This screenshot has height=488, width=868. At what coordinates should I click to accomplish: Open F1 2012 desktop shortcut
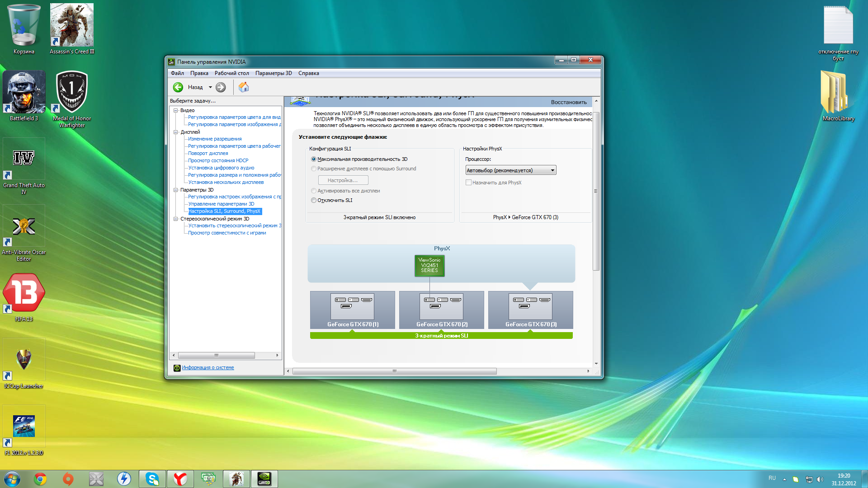[24, 431]
